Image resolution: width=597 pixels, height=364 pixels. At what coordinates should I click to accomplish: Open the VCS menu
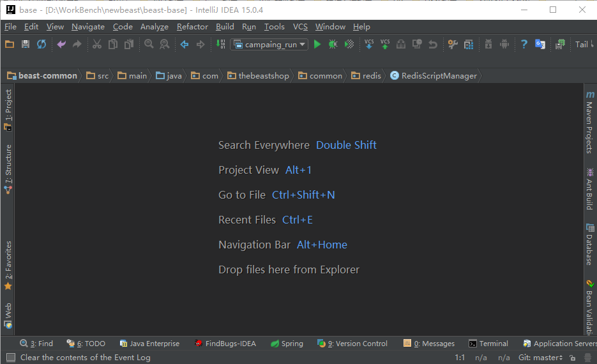(x=300, y=27)
